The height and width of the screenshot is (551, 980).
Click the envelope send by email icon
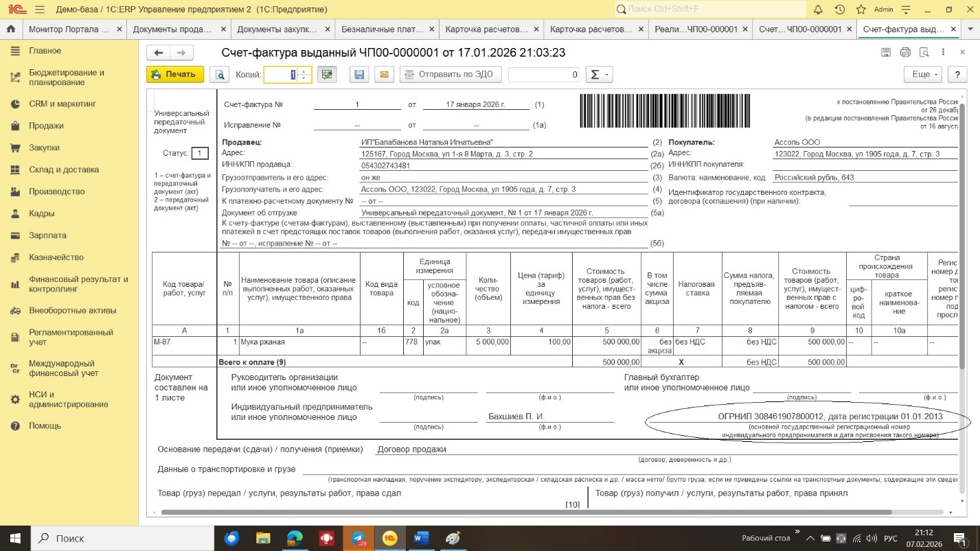383,75
